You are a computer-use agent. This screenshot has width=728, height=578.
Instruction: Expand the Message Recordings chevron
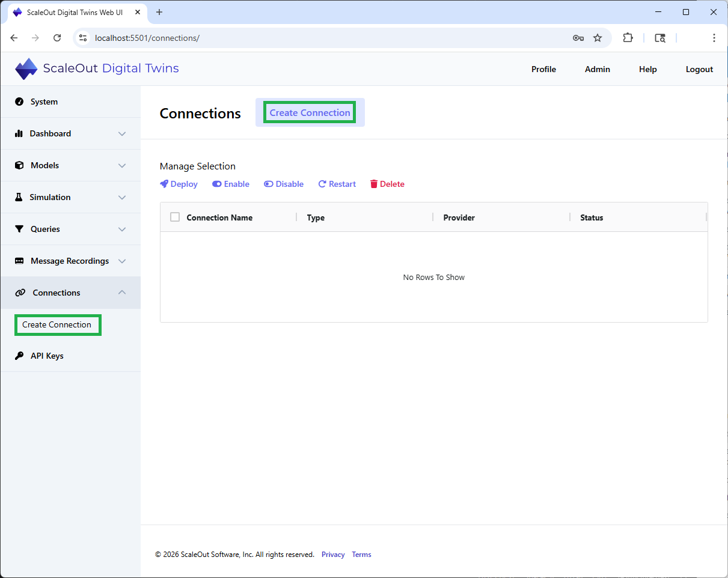[122, 261]
